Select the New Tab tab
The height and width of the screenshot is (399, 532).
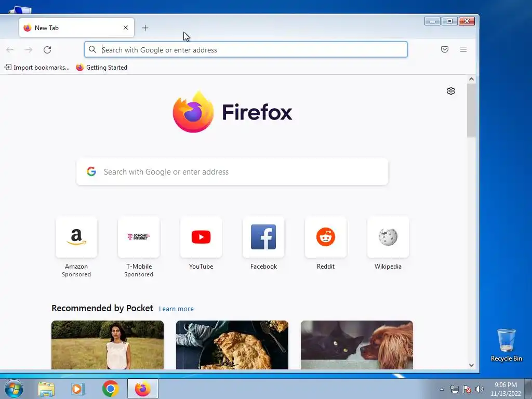point(77,28)
